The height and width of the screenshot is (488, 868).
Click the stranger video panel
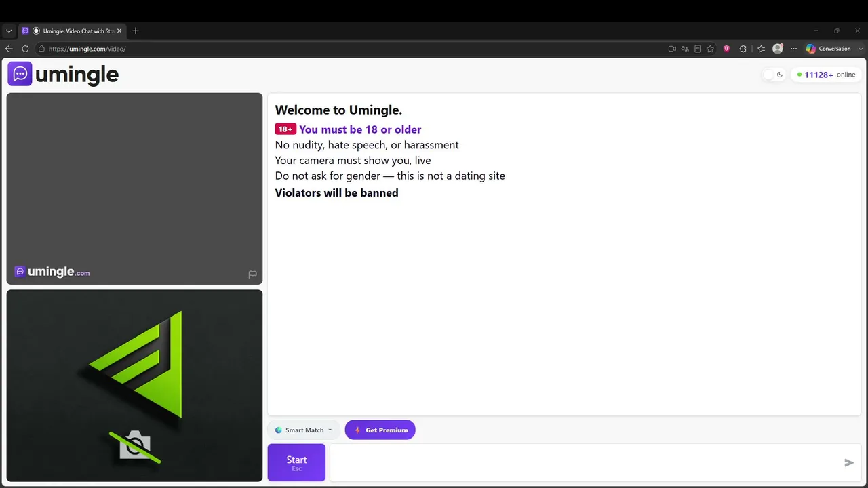[x=134, y=188]
